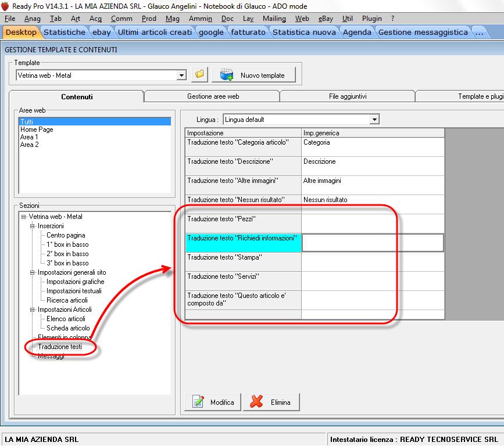Open the Lav menu
Viewport: 504px width, 446px height.
248,19
